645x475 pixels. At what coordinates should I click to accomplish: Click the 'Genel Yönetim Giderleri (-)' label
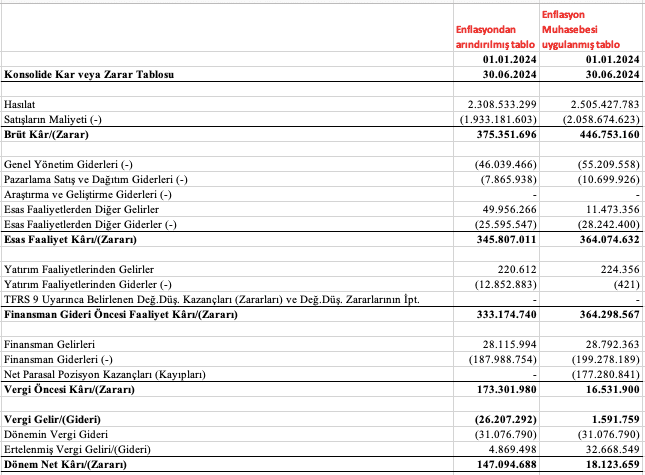(68, 164)
